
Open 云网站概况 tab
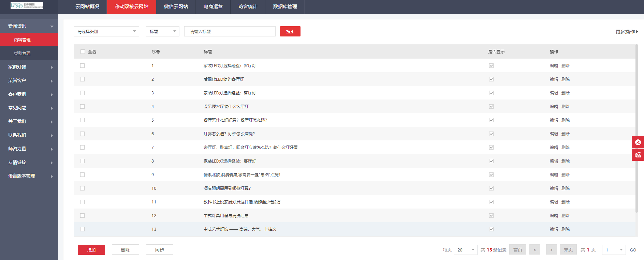point(87,7)
